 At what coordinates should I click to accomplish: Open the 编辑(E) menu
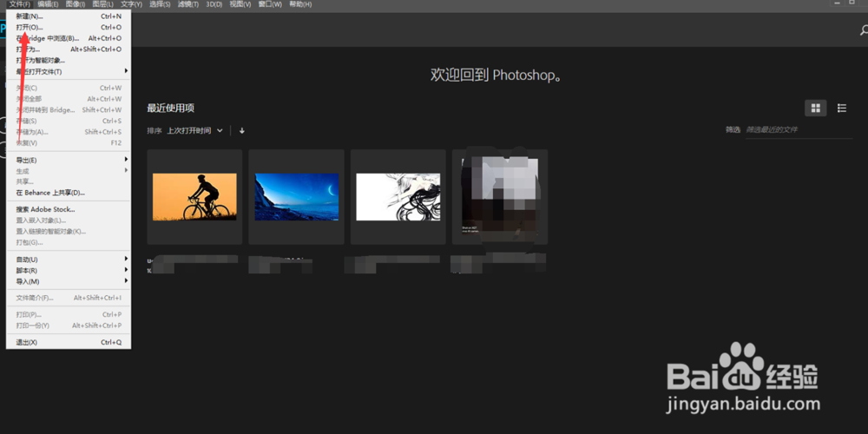coord(48,4)
